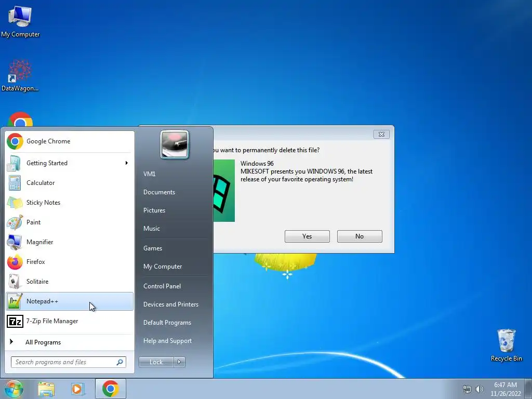Open Pictures library
The image size is (532, 399).
(154, 210)
